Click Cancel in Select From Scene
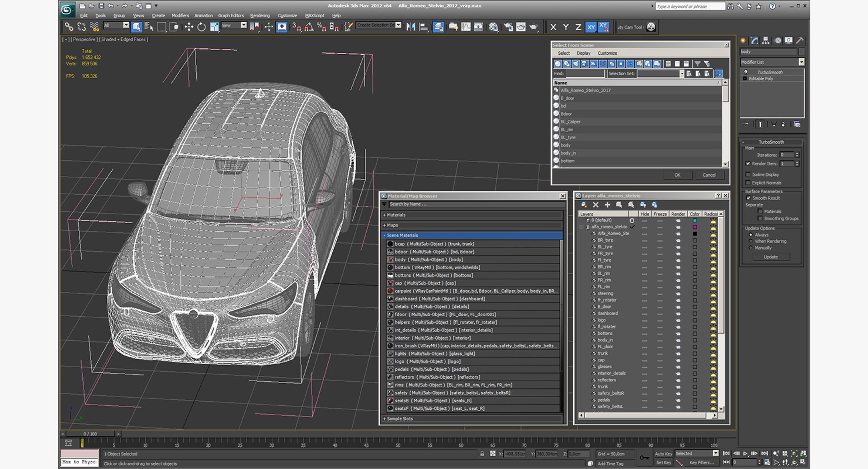The width and height of the screenshot is (868, 469). pos(709,175)
